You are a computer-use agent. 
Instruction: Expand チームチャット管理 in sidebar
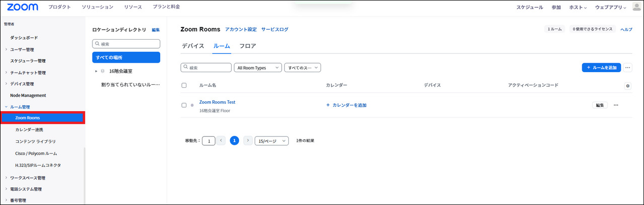(6, 72)
